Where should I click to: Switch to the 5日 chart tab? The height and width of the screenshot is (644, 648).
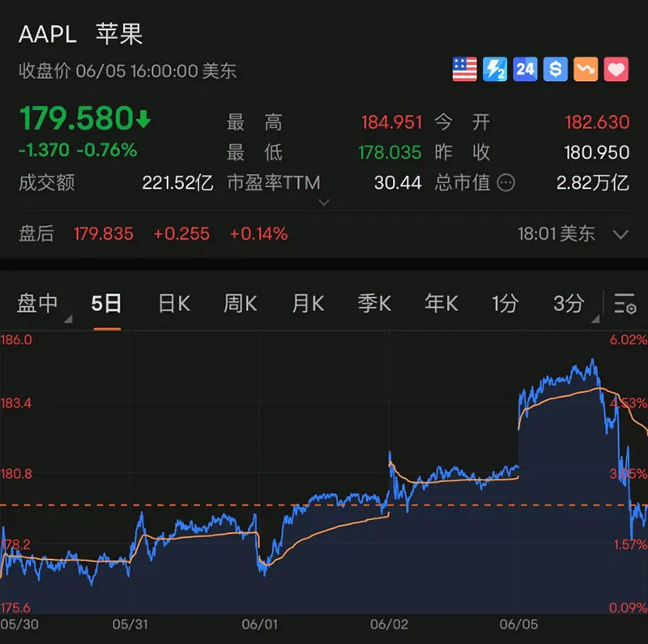(107, 304)
